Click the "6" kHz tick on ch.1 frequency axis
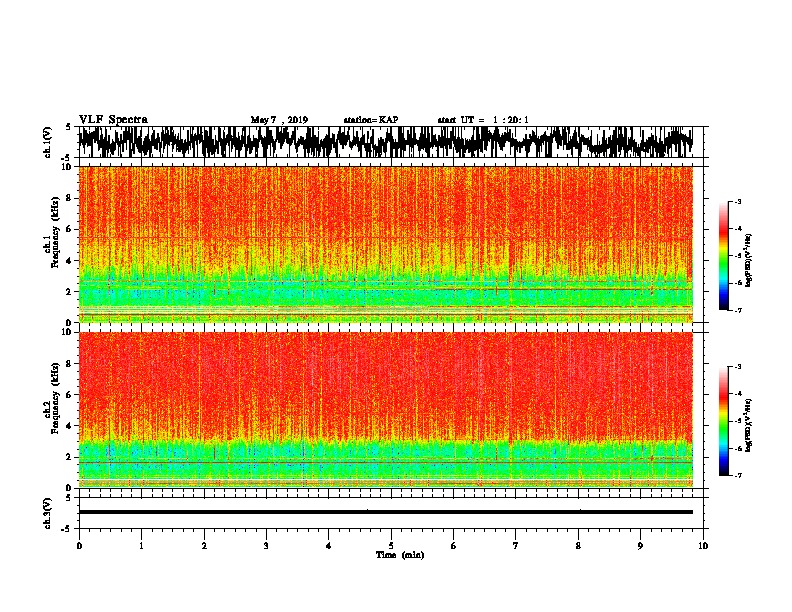 [69, 229]
